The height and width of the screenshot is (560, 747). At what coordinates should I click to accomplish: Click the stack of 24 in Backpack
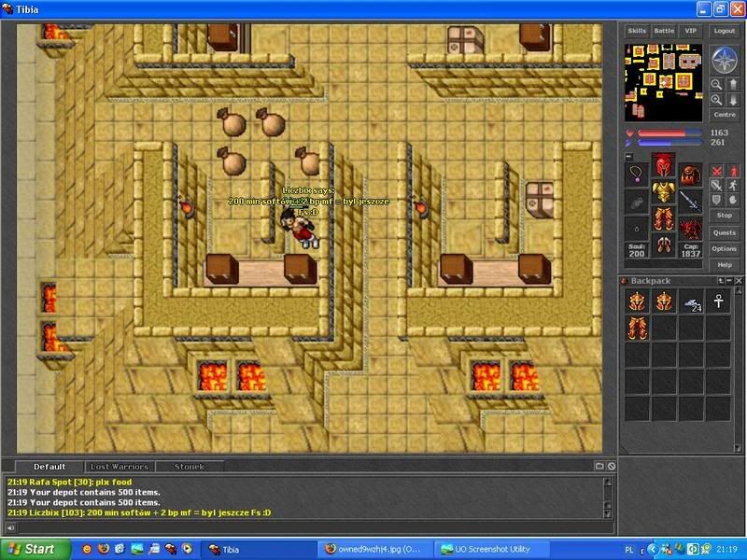click(x=691, y=301)
